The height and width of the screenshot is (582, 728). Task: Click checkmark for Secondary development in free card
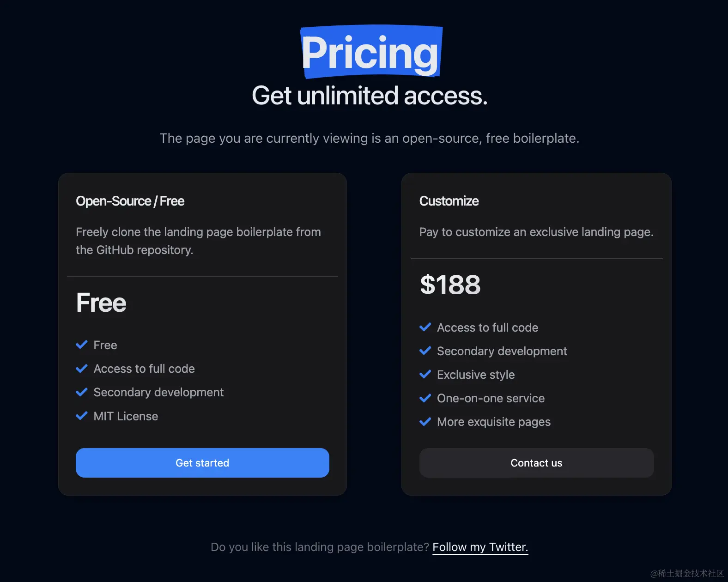(82, 392)
